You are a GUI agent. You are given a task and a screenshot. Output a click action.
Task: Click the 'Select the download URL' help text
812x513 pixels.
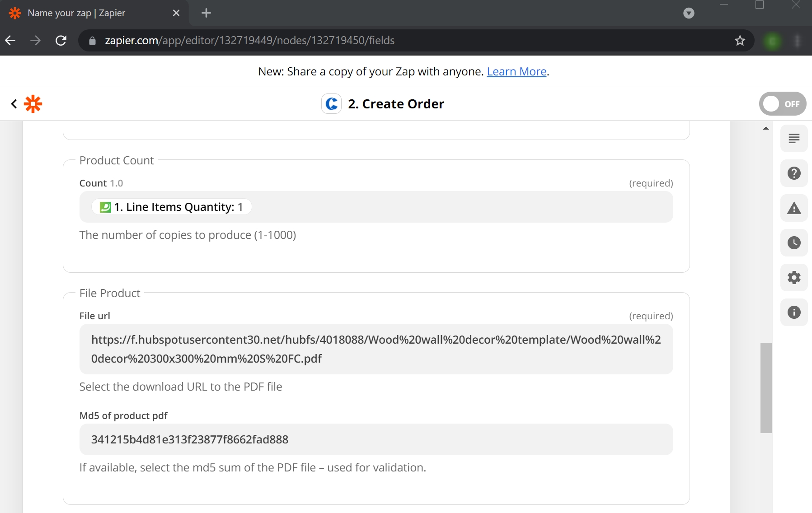[x=181, y=387]
